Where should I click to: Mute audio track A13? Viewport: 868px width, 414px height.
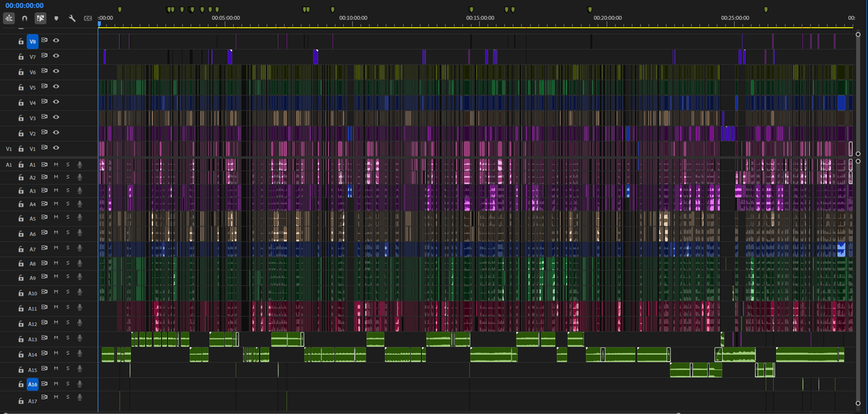[56, 338]
